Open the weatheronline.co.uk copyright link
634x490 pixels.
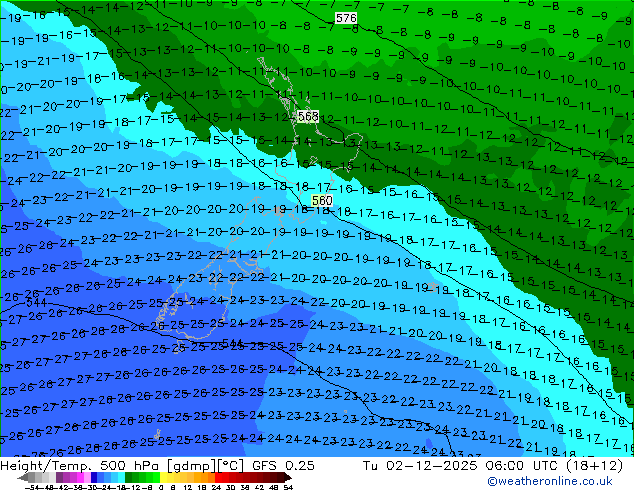[550, 481]
